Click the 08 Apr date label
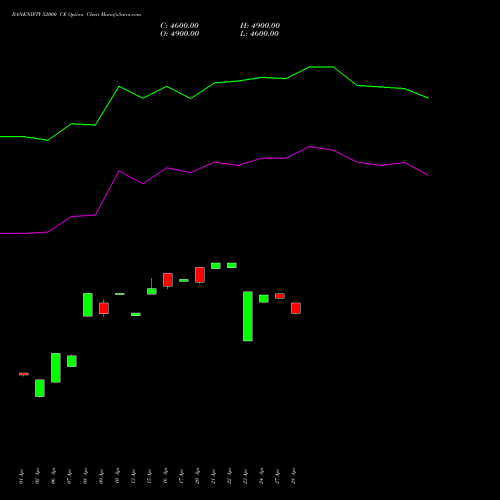The width and height of the screenshot is (500, 500). 85,476
